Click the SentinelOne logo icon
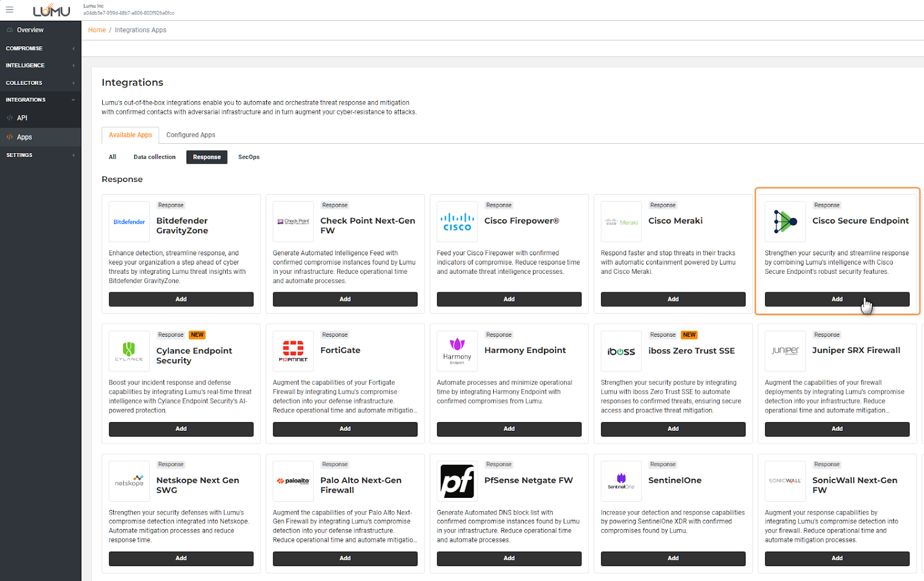 pyautogui.click(x=621, y=481)
